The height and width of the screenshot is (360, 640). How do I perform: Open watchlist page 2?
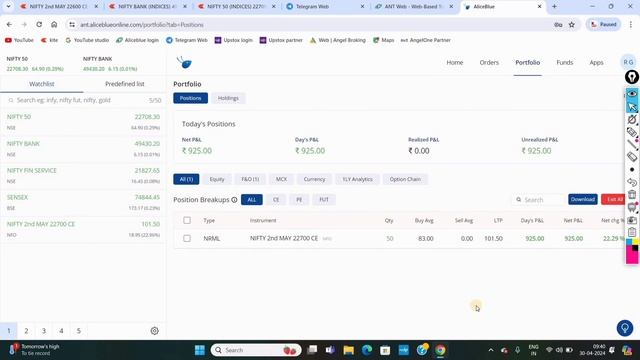point(26,331)
